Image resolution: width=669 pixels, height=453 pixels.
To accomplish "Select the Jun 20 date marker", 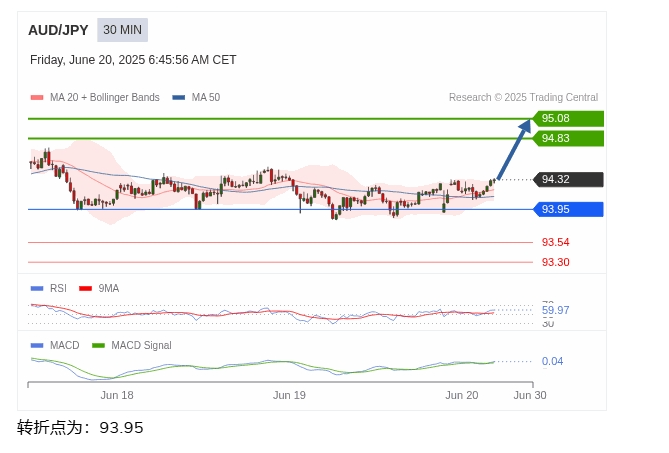I will pyautogui.click(x=462, y=395).
